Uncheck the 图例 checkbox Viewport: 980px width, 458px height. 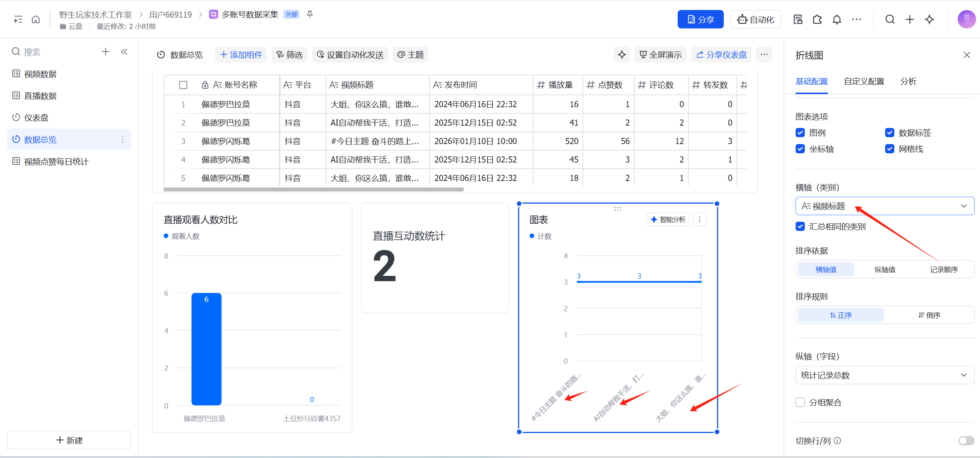coord(800,133)
